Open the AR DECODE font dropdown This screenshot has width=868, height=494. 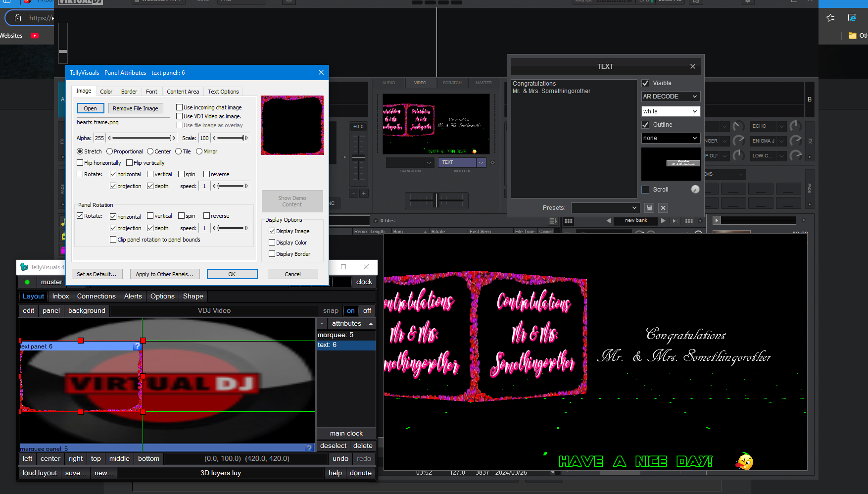click(671, 97)
